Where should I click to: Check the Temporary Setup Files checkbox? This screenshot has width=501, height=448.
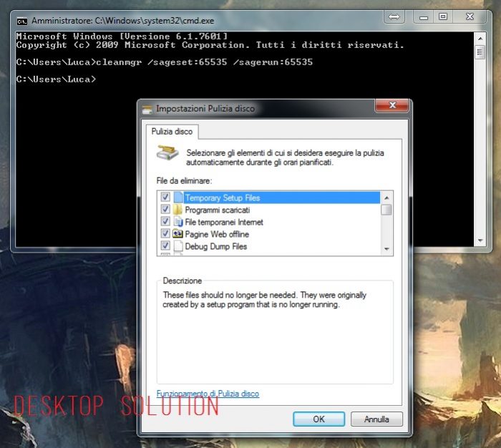[x=165, y=197]
